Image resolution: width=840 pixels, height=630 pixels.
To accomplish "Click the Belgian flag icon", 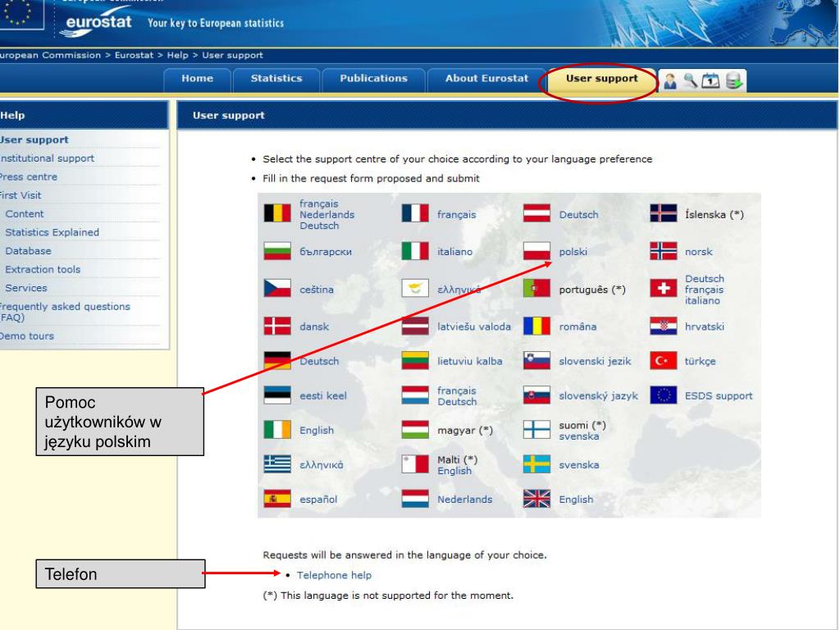I will coord(277,213).
